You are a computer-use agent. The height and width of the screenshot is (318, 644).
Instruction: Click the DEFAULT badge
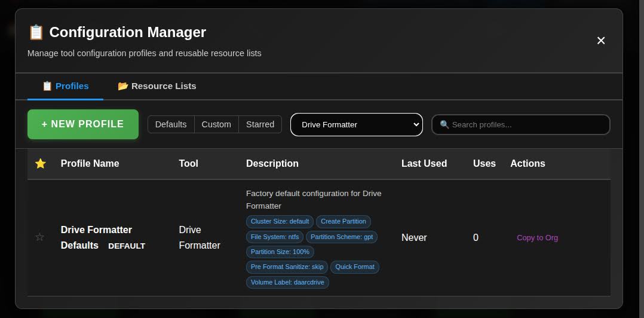pyautogui.click(x=127, y=246)
